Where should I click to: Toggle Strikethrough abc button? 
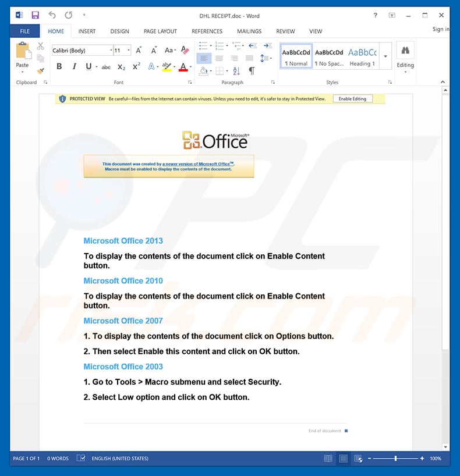tap(106, 67)
